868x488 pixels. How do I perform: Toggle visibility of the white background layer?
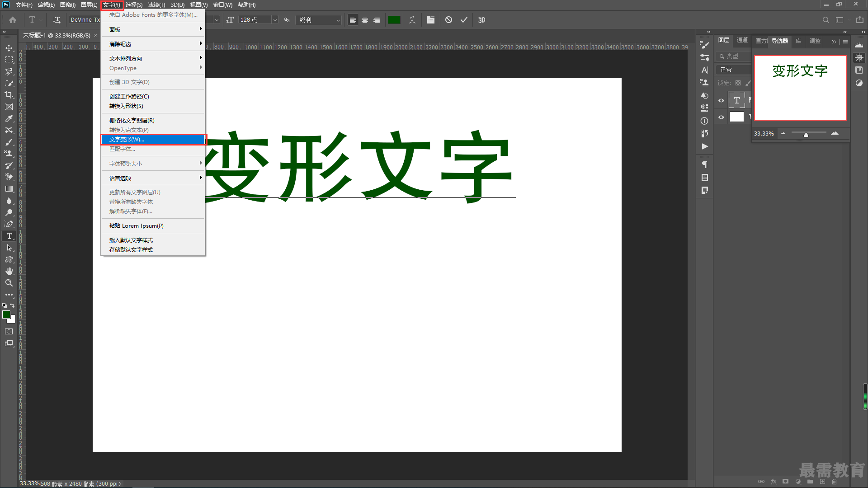pyautogui.click(x=722, y=117)
